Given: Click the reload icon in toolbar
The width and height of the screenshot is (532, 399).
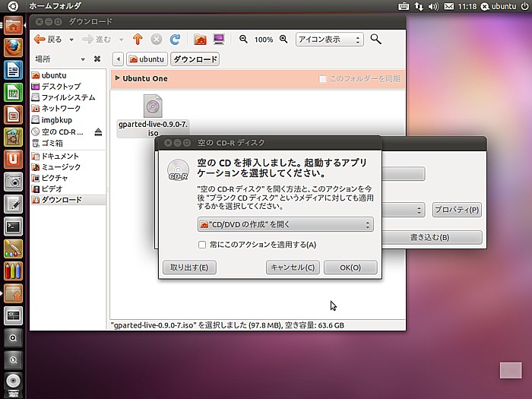Looking at the screenshot, I should click(x=175, y=39).
